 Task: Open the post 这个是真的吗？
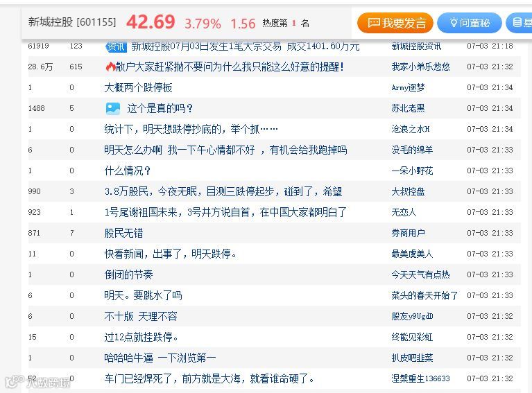coord(160,109)
